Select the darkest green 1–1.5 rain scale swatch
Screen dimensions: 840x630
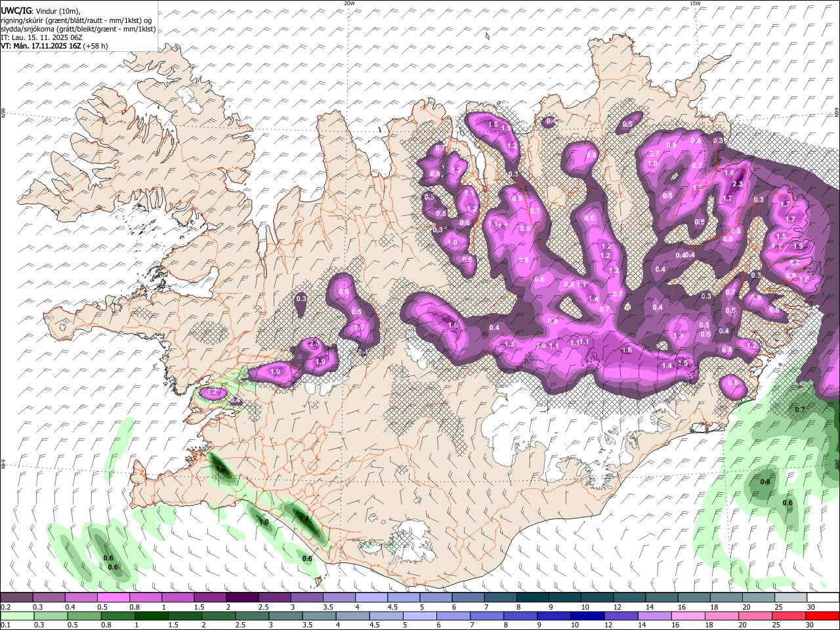click(152, 616)
